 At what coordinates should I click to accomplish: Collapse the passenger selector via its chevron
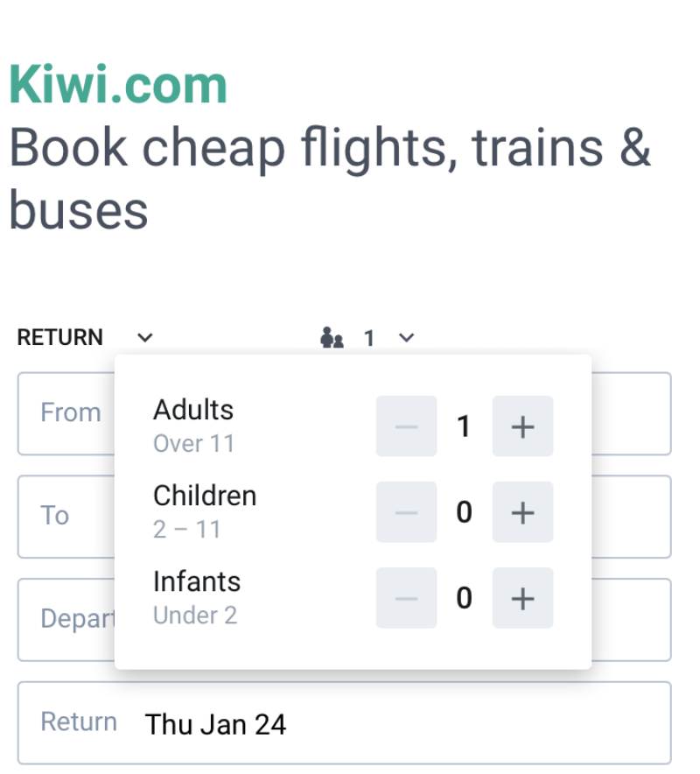pos(405,337)
